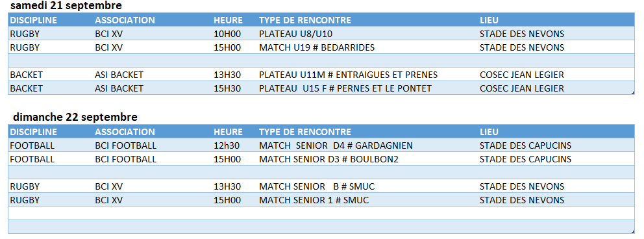Click cell 'PLATEAU U11M # ENTRAIGUES ET PRENES'
The height and width of the screenshot is (239, 644).
coord(348,75)
